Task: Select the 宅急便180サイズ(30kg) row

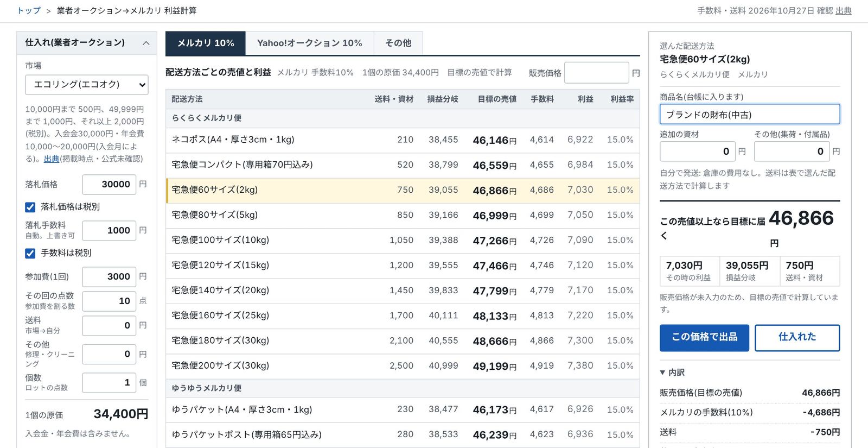Action: point(403,341)
